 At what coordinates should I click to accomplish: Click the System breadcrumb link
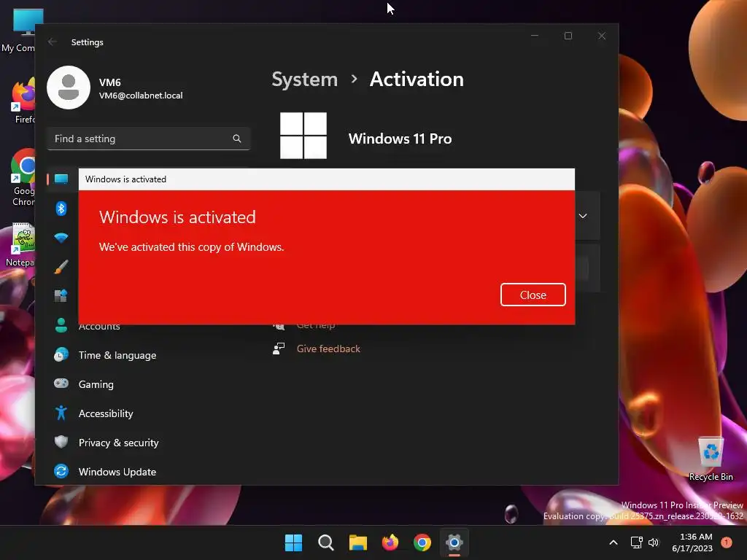[304, 79]
